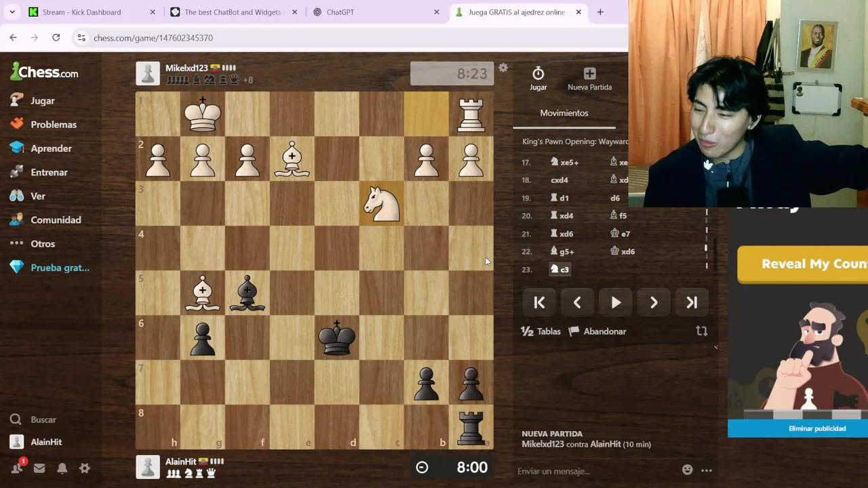Select move 19 d6 black reply
868x488 pixels.
615,198
